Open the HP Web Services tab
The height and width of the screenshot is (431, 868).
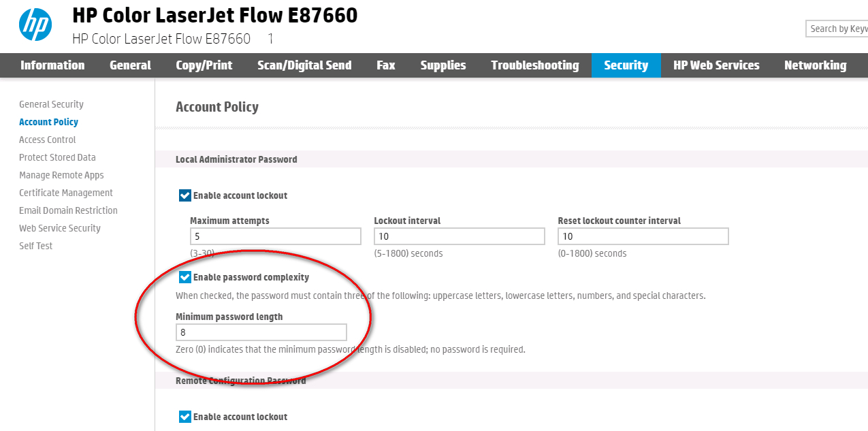click(x=716, y=65)
